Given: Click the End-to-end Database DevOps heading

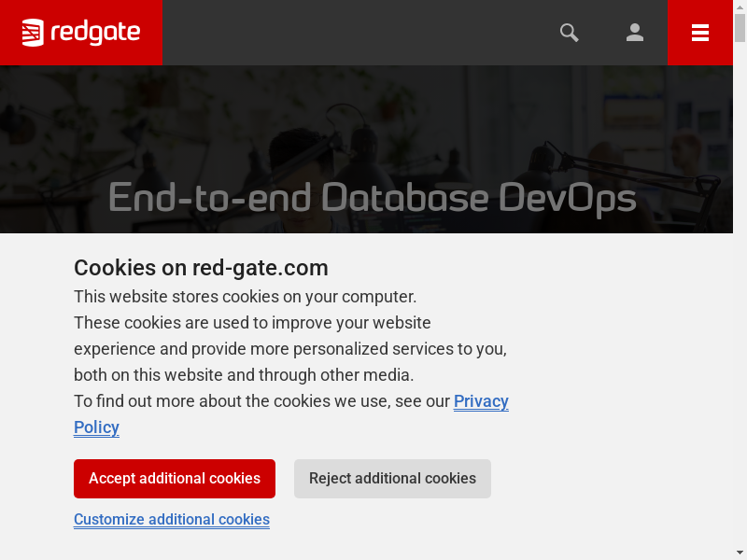Looking at the screenshot, I should coord(372,198).
